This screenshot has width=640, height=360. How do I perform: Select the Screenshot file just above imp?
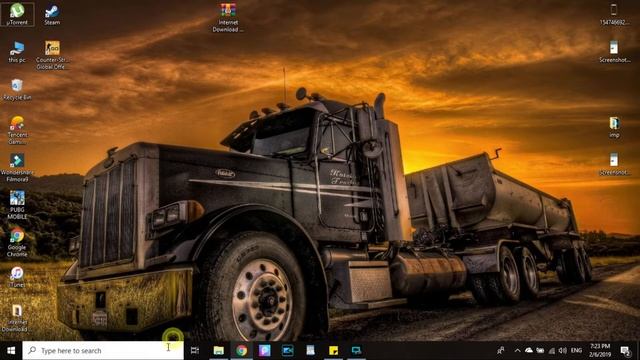pyautogui.click(x=614, y=51)
